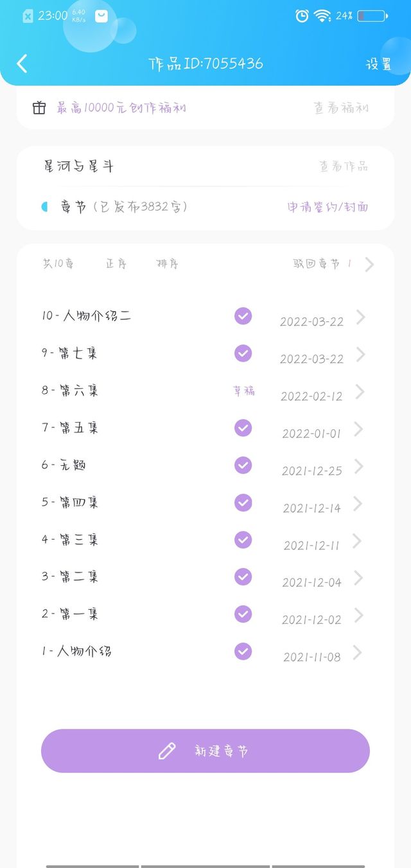The image size is (411, 868).
Task: Open chapter 3-第二集 via its chevron
Action: 359,578
